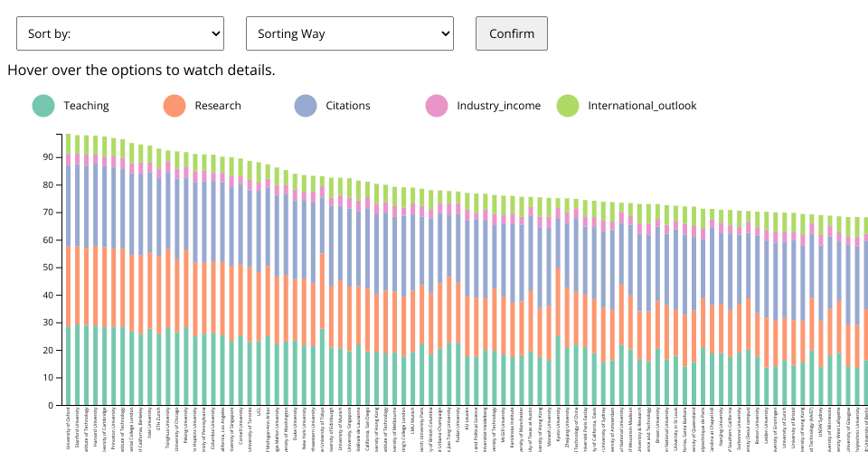Screen dimensions: 868x452
Task: Click the orange Research legend circle
Action: [175, 106]
